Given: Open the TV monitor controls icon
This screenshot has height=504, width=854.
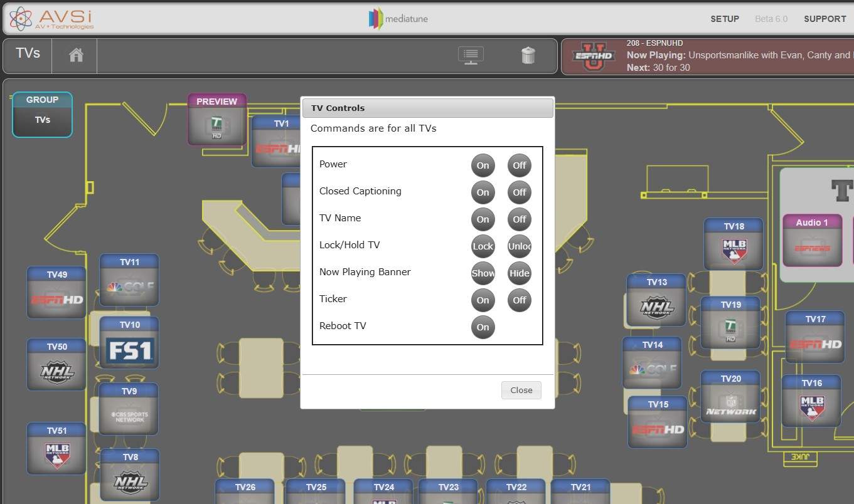Looking at the screenshot, I should point(471,55).
